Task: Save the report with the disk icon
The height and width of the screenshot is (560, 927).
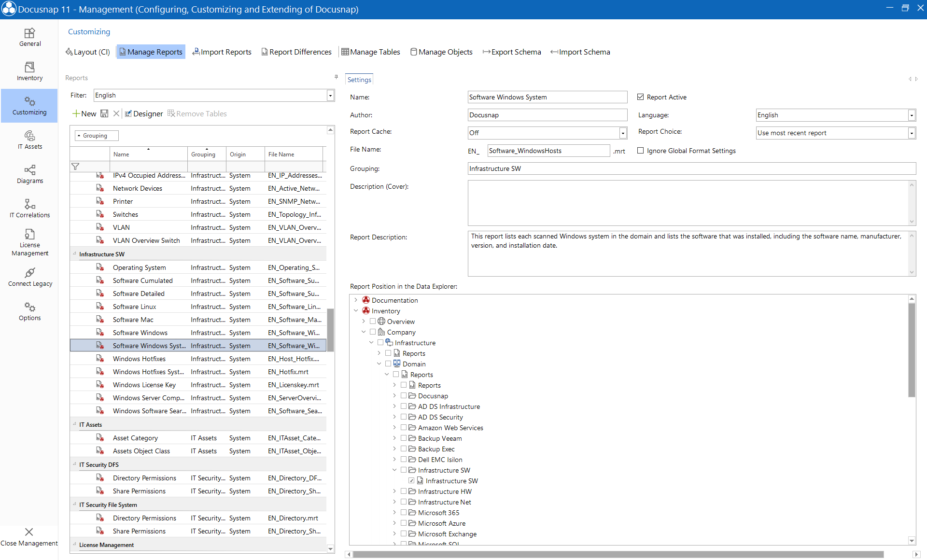Action: click(104, 113)
